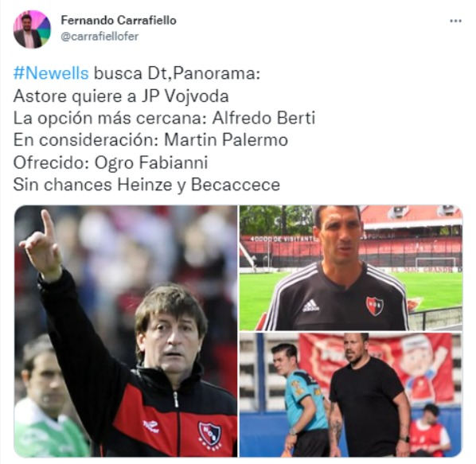This screenshot has height=464, width=476.
Task: Click the Newell's crest on the red-black jacket
Action: tap(210, 433)
